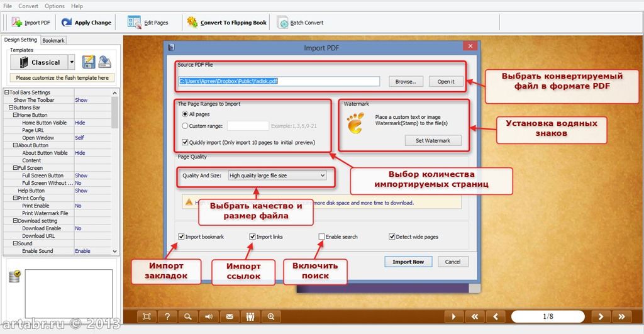Click the save template floppy disk icon

tap(89, 62)
